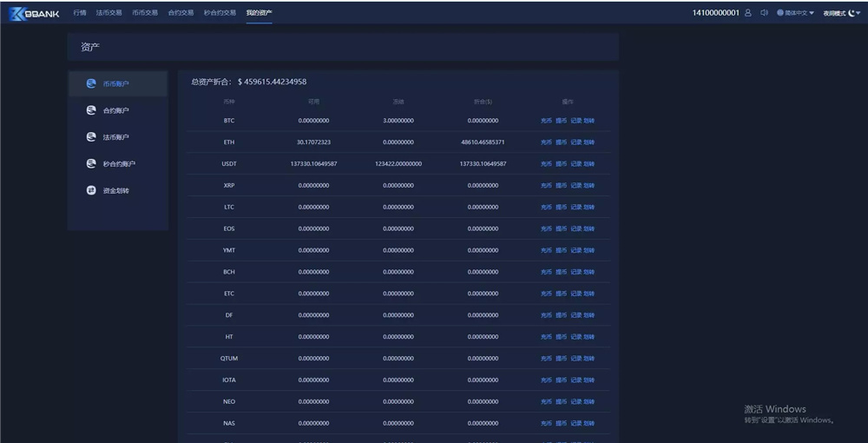Switch to 合约交易 navigation tab
The width and height of the screenshot is (868, 443).
pyautogui.click(x=181, y=13)
